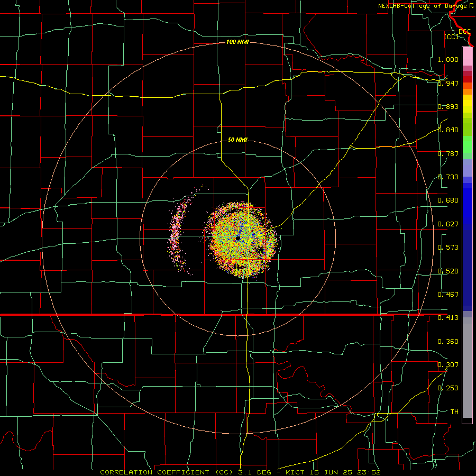The width and height of the screenshot is (476, 476).
Task: Click the 0.573 legend value
Action: [448, 248]
